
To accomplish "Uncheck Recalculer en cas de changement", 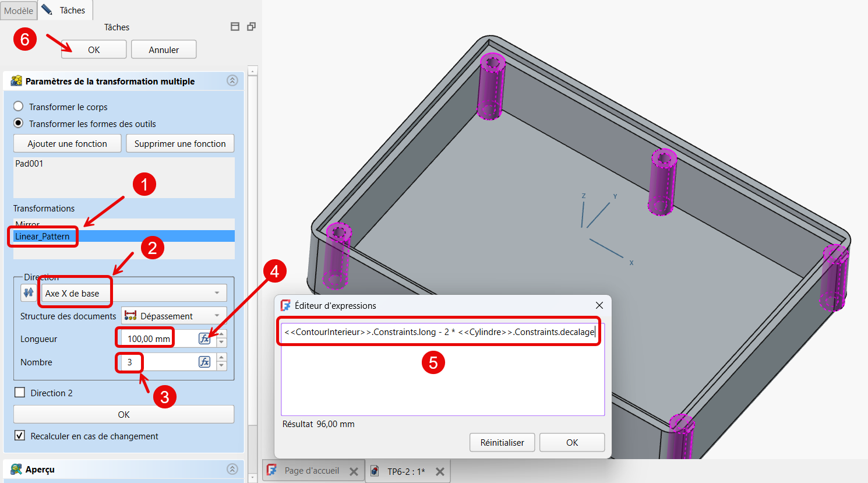I will pyautogui.click(x=20, y=436).
